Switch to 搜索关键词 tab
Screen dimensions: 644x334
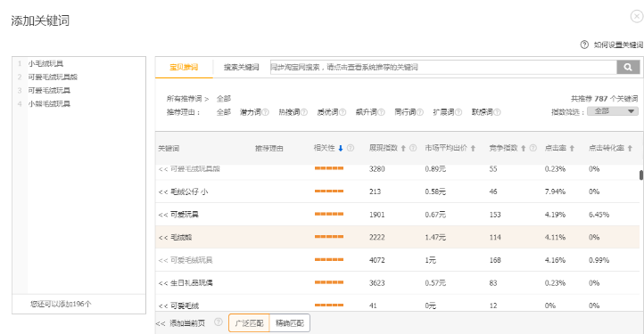tap(241, 68)
